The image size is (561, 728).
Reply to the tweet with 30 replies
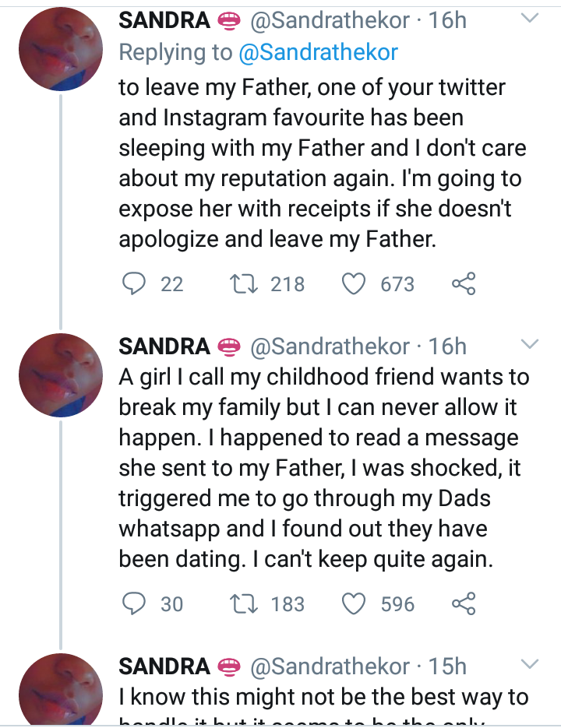[134, 603]
